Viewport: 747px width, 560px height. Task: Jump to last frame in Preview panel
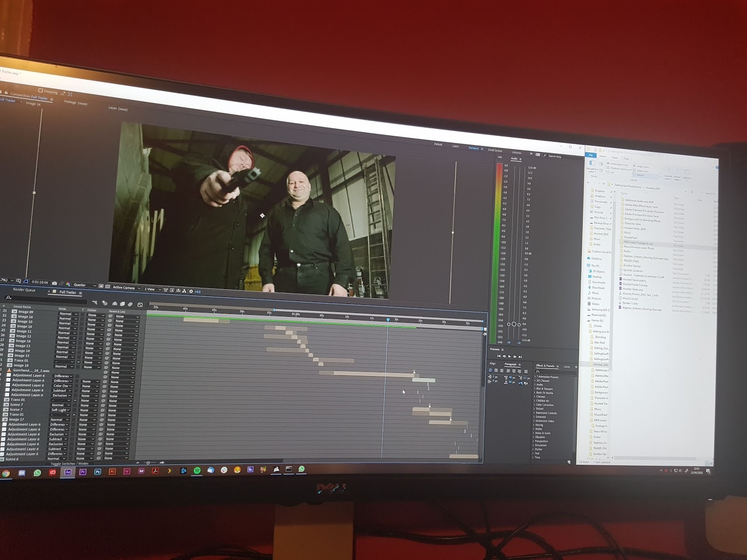click(x=520, y=357)
